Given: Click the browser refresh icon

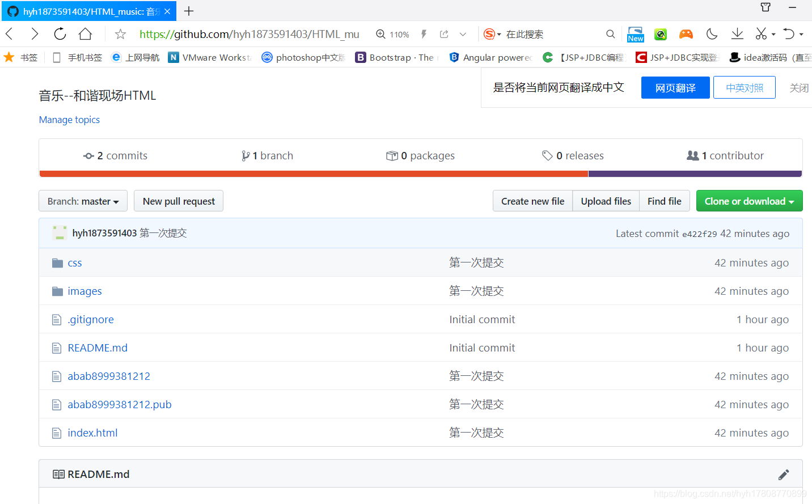Looking at the screenshot, I should click(60, 34).
